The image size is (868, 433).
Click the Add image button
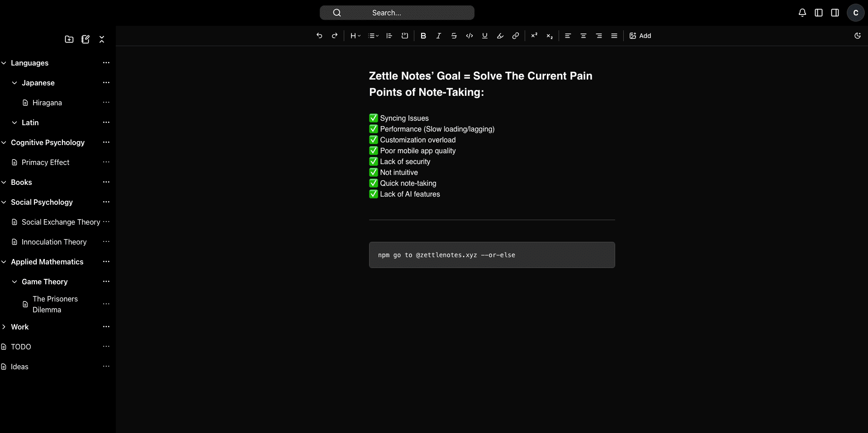coord(640,36)
